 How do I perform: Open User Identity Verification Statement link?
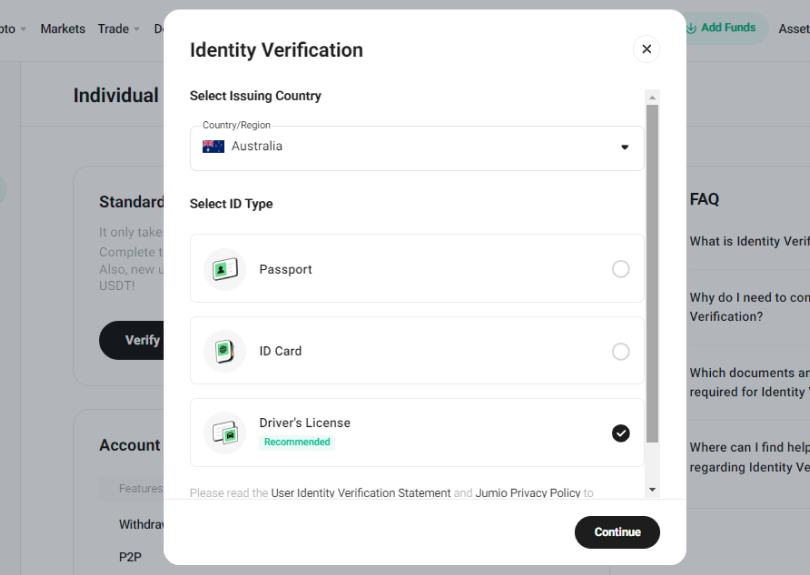tap(361, 493)
